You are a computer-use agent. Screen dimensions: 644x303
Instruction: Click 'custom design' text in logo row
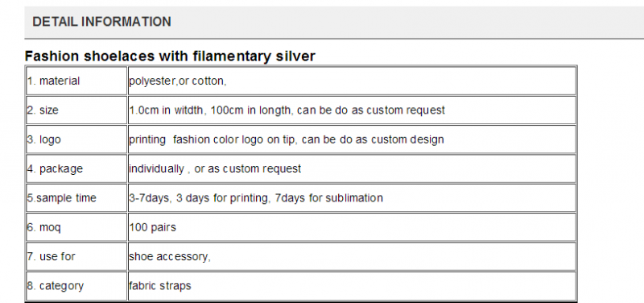coord(407,139)
